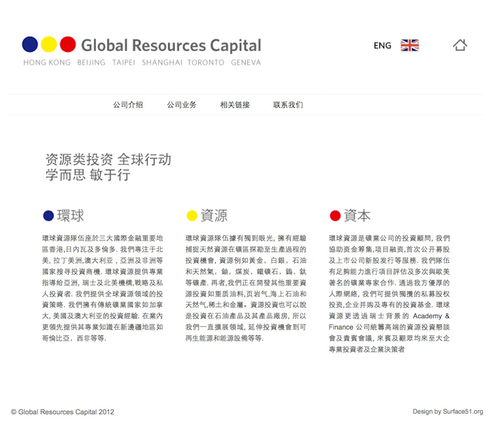
Task: Click the 資本 section heading
Action: click(x=358, y=216)
